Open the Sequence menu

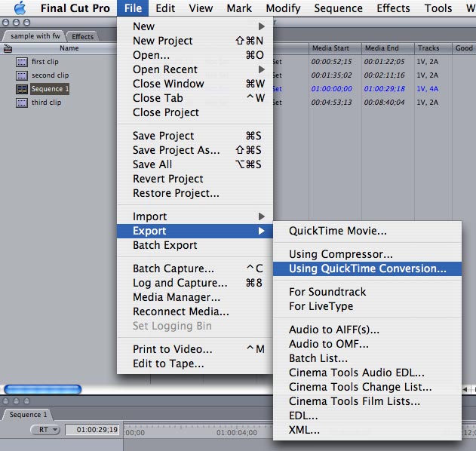[x=338, y=8]
